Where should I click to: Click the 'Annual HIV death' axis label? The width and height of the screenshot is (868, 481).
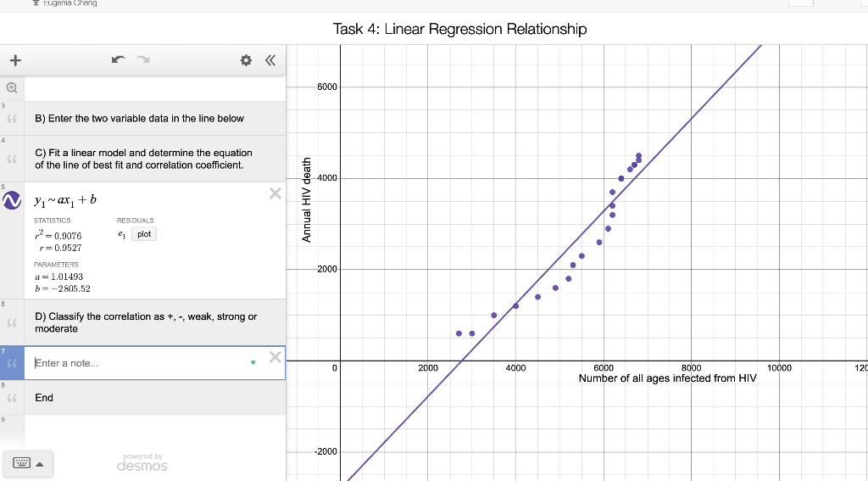pyautogui.click(x=306, y=200)
